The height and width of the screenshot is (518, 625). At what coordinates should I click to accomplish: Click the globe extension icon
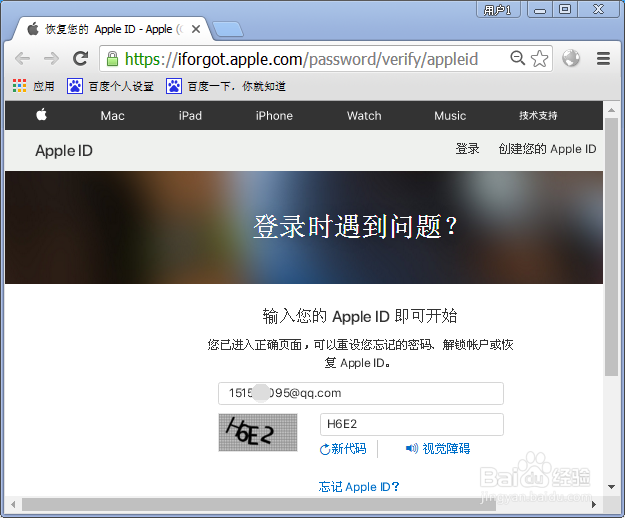571,58
